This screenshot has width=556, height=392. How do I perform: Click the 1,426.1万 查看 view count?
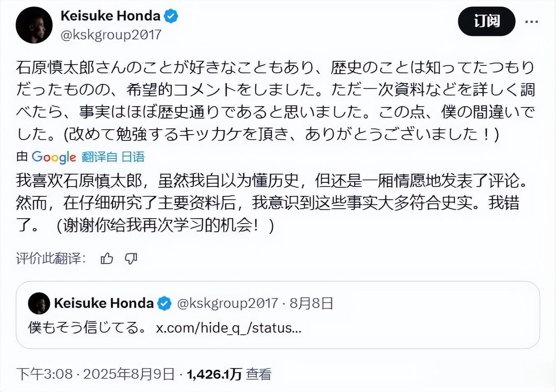[x=229, y=374]
